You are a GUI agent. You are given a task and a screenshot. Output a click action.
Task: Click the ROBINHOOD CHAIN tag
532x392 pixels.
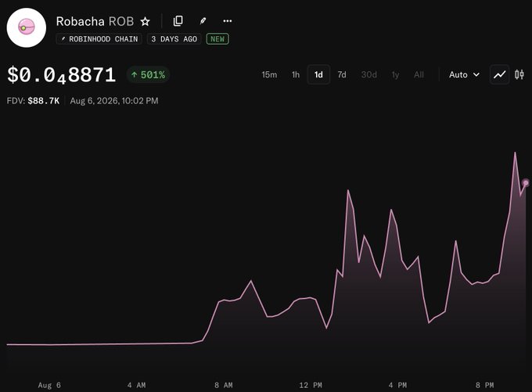(99, 39)
